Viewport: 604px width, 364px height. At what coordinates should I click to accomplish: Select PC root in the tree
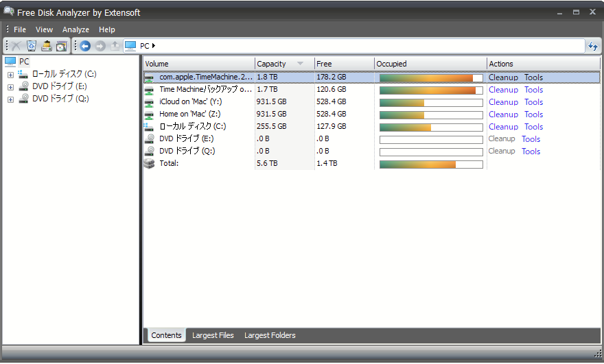coord(24,62)
